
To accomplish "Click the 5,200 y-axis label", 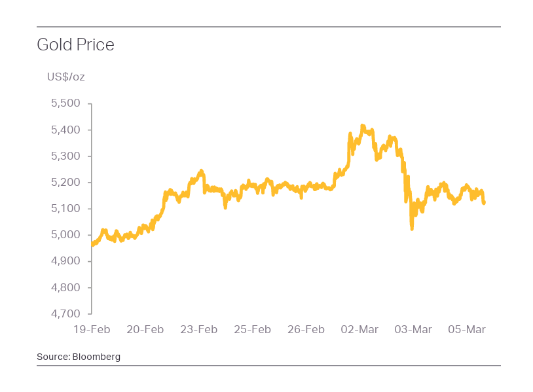I will pos(65,182).
